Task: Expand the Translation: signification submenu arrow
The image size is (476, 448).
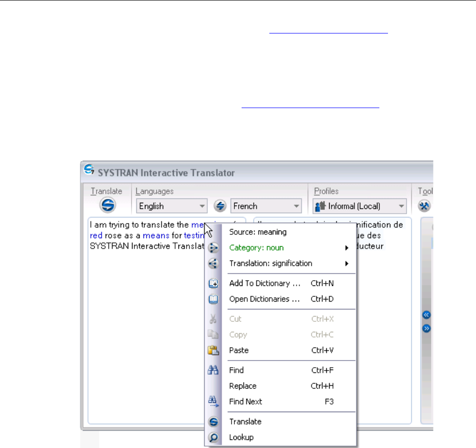Action: click(x=347, y=263)
